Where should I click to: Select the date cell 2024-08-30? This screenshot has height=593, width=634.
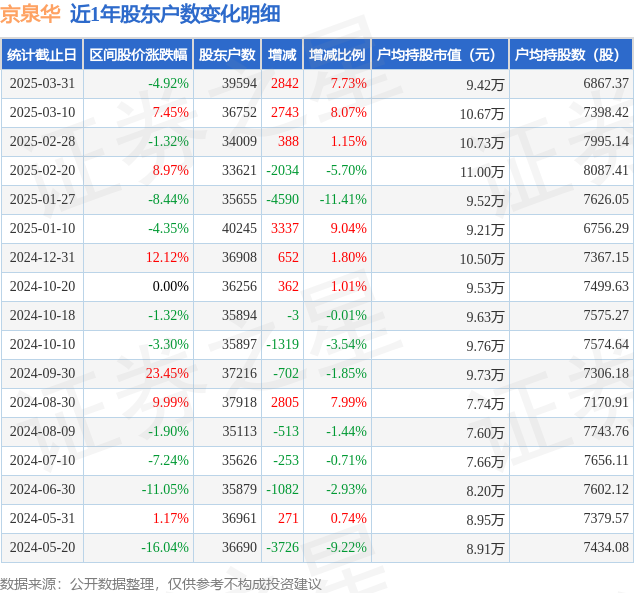42,402
